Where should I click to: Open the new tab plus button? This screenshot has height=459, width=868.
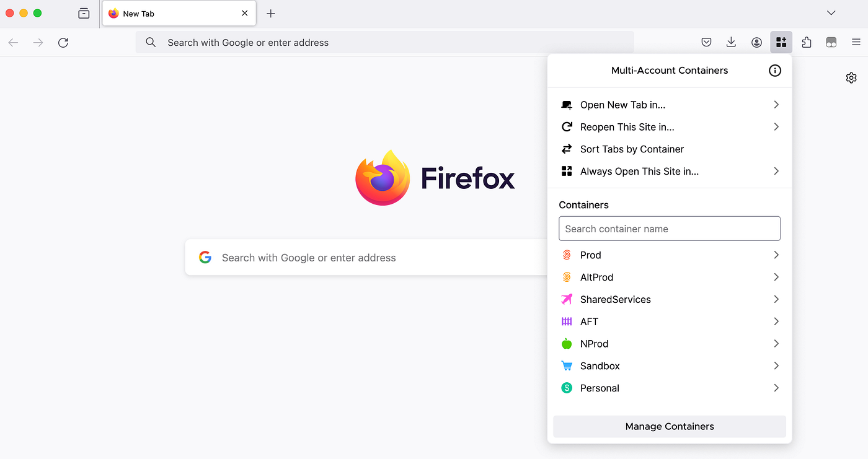click(270, 13)
